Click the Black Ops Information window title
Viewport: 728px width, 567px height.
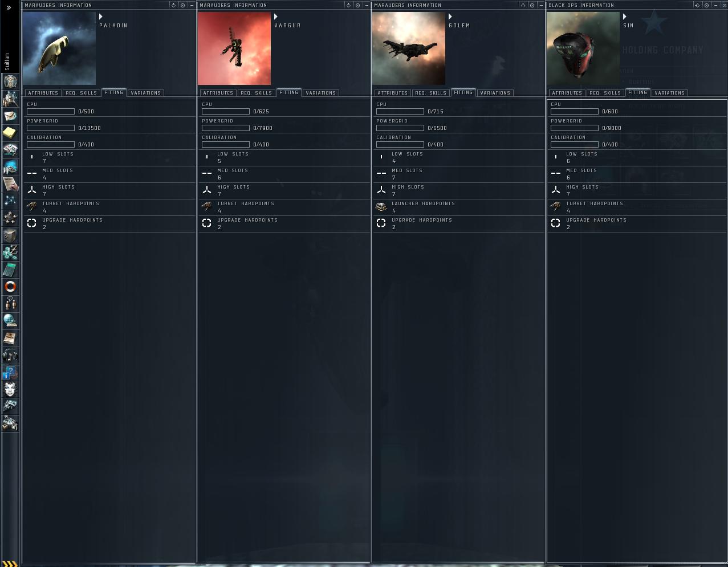click(x=581, y=5)
